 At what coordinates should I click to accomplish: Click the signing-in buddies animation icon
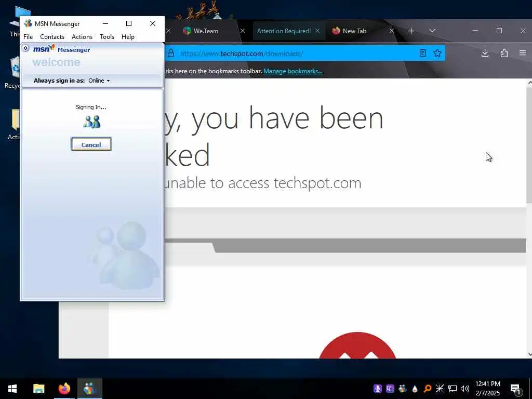[x=91, y=122]
